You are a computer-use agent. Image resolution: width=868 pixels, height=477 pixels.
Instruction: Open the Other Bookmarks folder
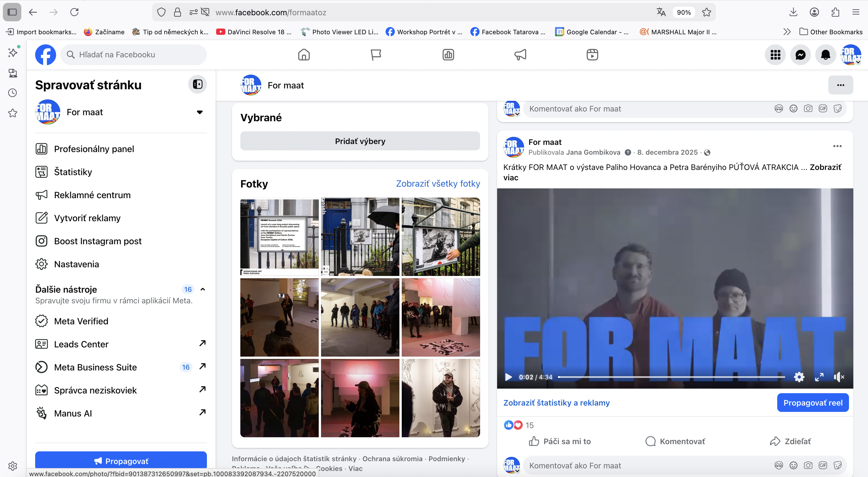[831, 32]
